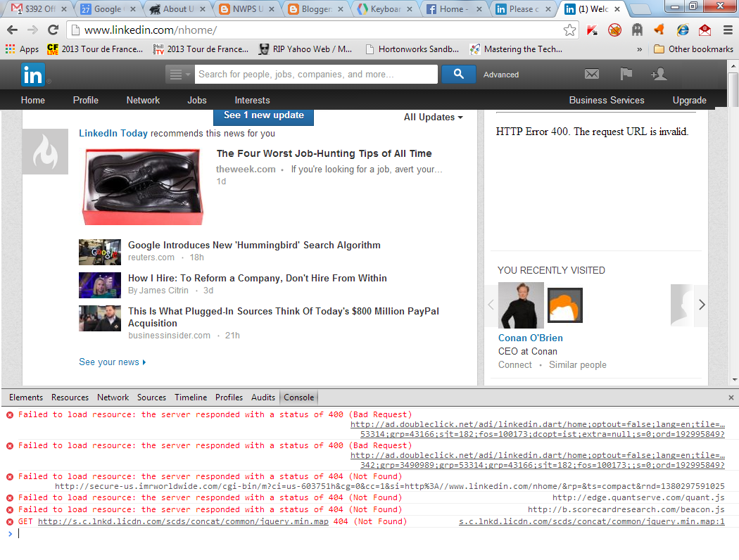Open the Apps grid shortcut
The width and height of the screenshot is (739, 560).
(22, 49)
